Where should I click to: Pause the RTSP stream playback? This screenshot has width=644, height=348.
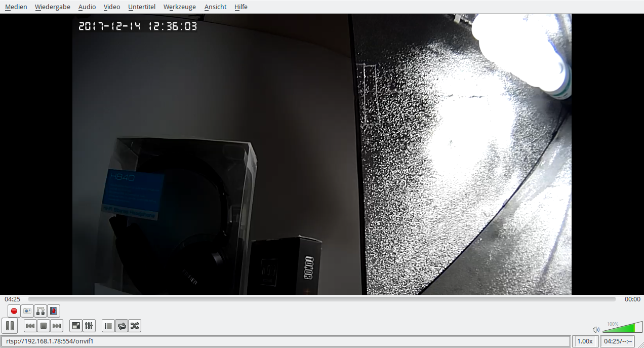tap(10, 326)
